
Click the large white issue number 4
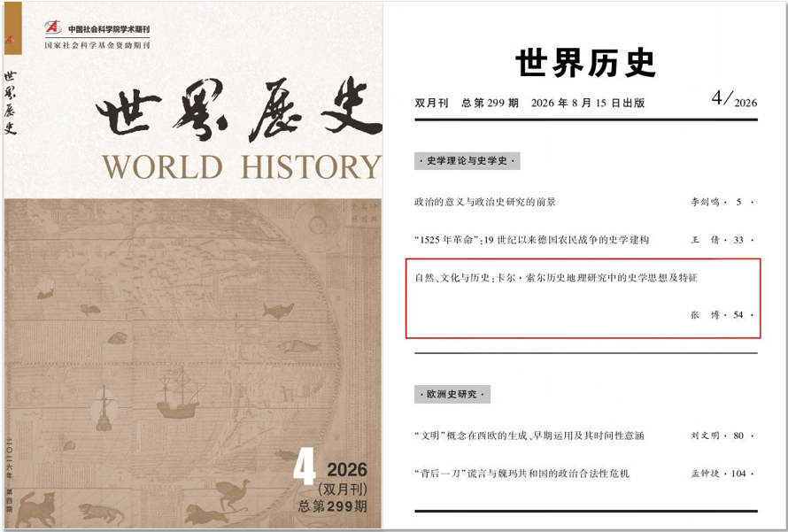(x=304, y=466)
